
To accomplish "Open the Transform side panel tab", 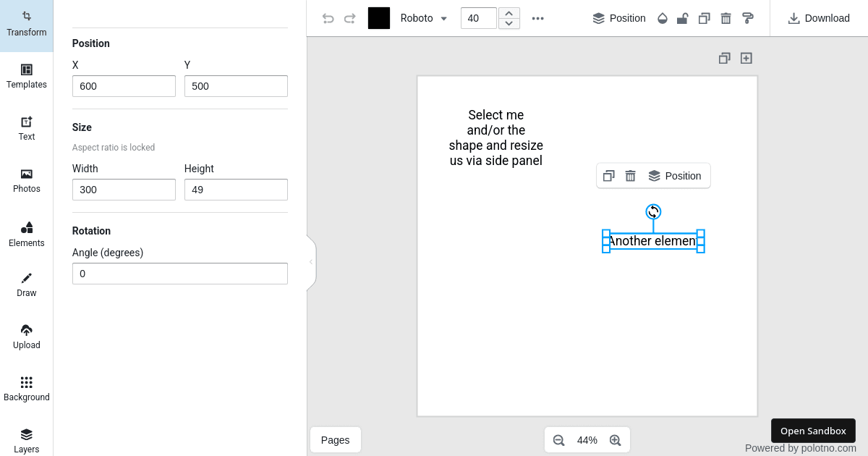I will [x=26, y=26].
